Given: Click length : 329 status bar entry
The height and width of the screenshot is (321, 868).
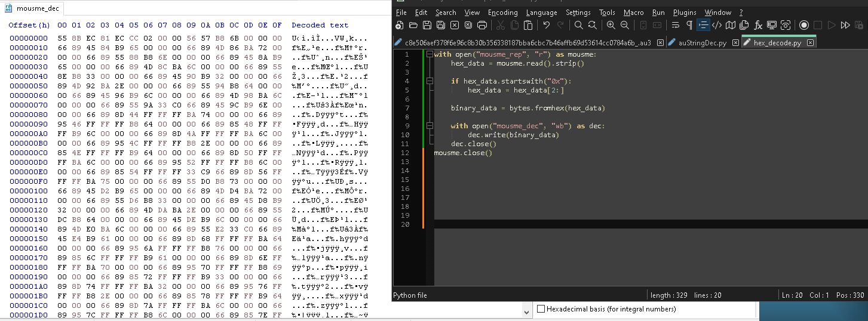Looking at the screenshot, I should click(670, 295).
